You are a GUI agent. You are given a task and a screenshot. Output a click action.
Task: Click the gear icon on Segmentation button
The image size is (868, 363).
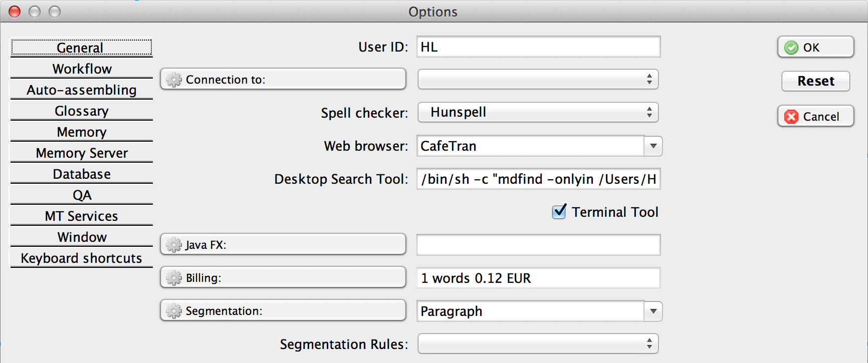click(174, 311)
